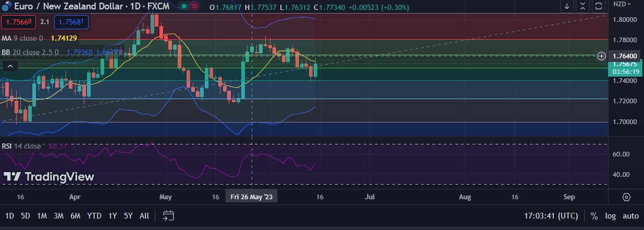This screenshot has width=644, height=230.
Task: Click the collapse pane arrows icon
Action: (583, 6)
